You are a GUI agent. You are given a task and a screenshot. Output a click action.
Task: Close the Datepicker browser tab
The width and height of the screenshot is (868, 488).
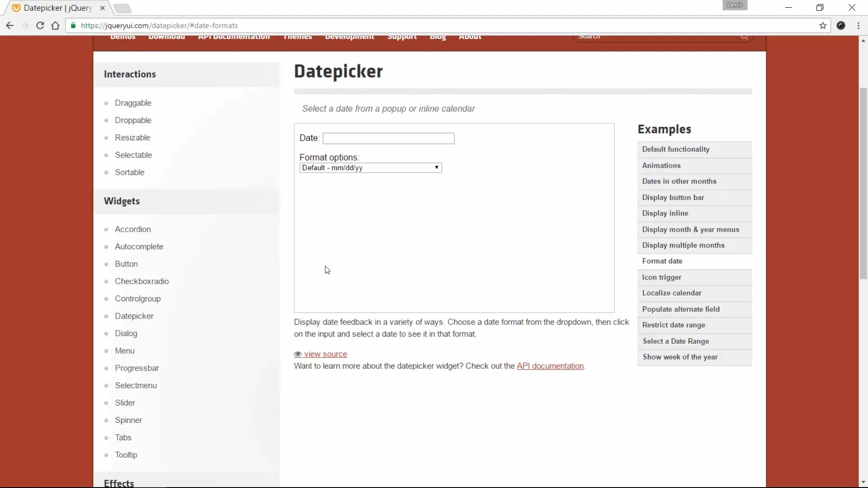click(103, 8)
